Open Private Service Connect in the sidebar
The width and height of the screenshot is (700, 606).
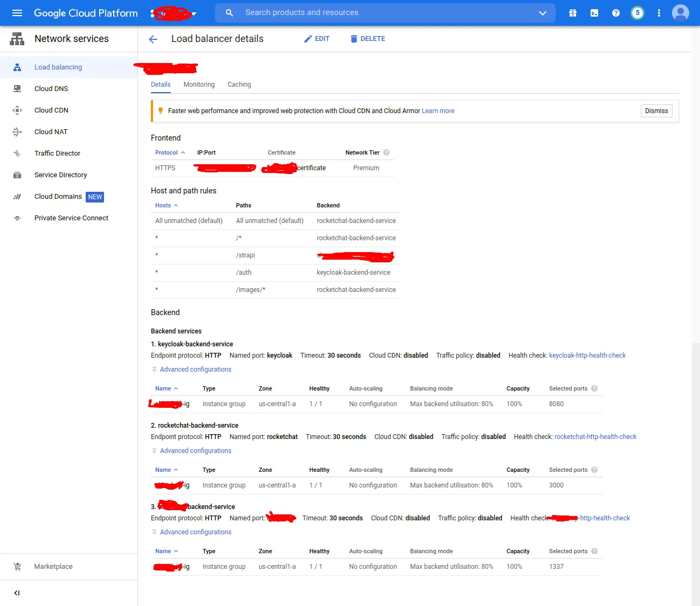71,218
